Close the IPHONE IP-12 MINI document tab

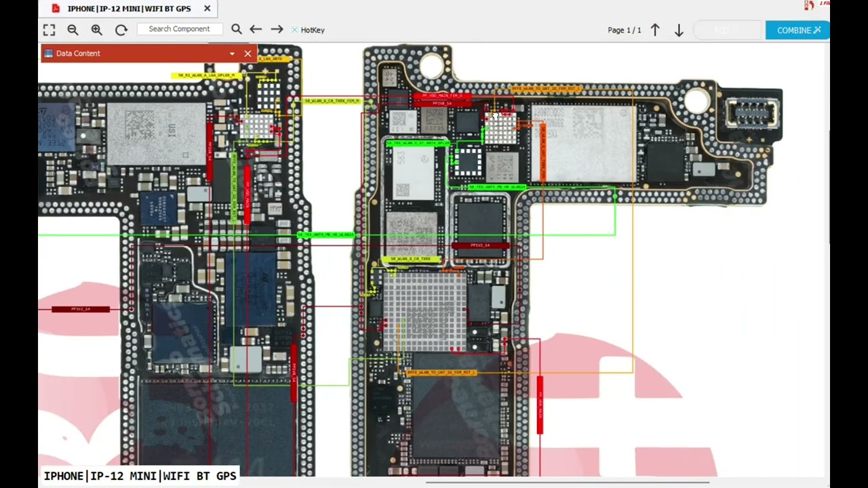[x=207, y=9]
